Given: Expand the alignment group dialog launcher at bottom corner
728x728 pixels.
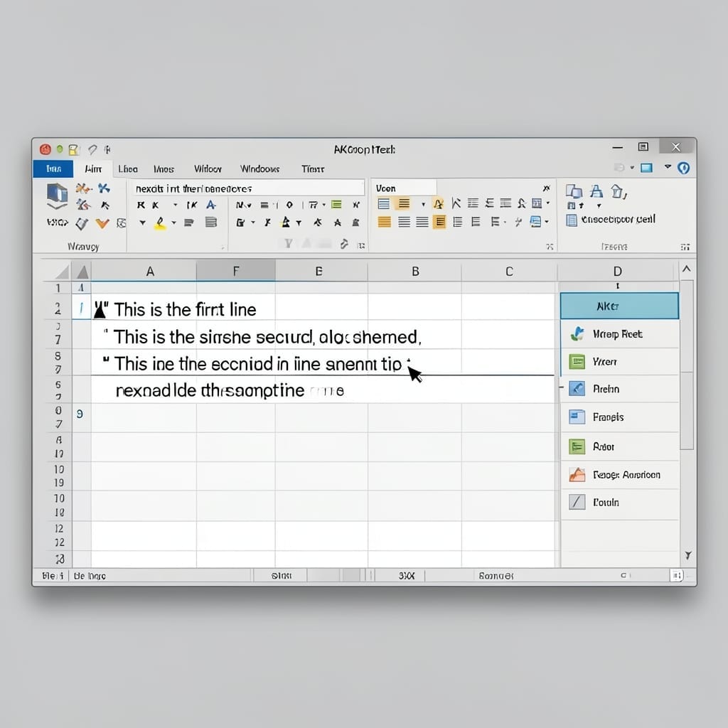Looking at the screenshot, I should point(550,247).
